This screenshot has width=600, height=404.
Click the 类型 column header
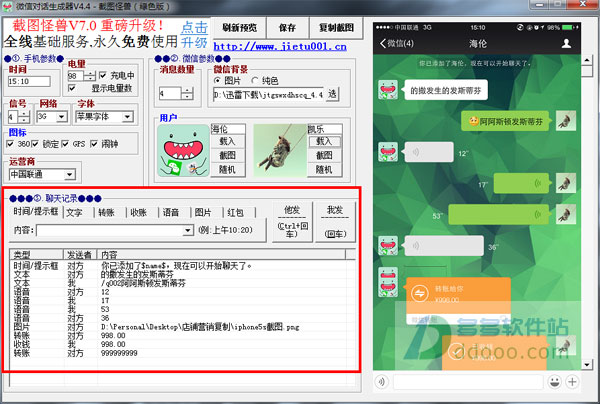[36, 254]
